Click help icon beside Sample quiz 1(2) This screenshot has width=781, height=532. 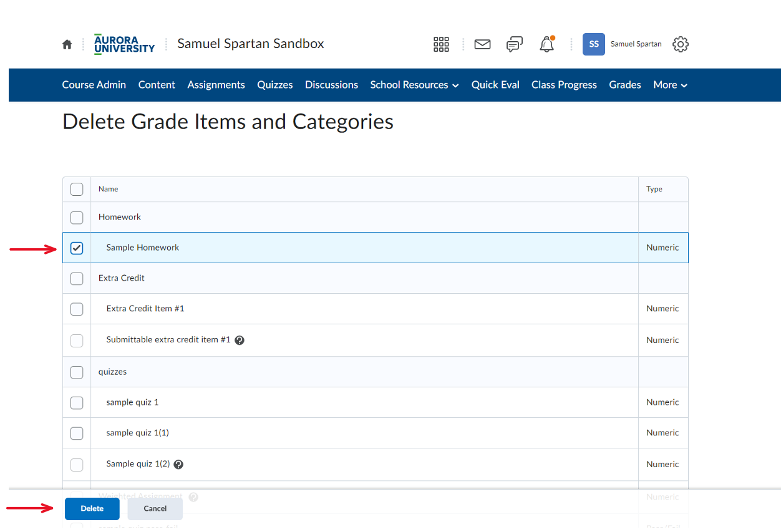[x=178, y=465]
